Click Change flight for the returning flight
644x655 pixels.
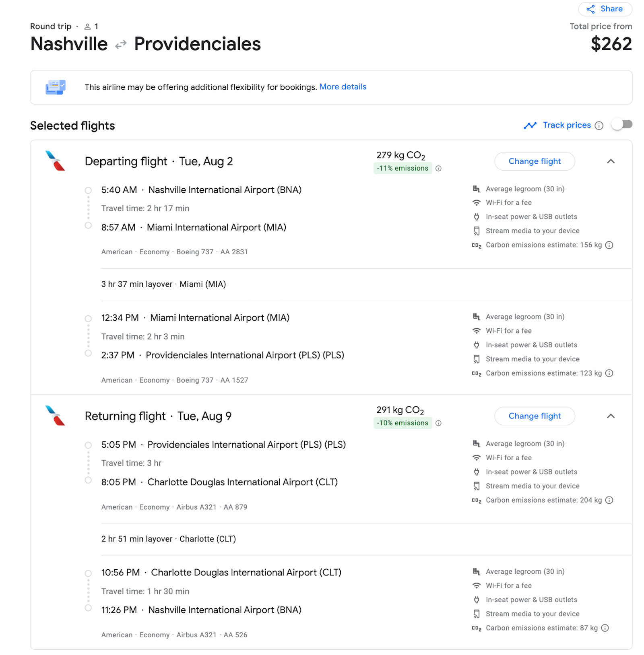coord(535,416)
